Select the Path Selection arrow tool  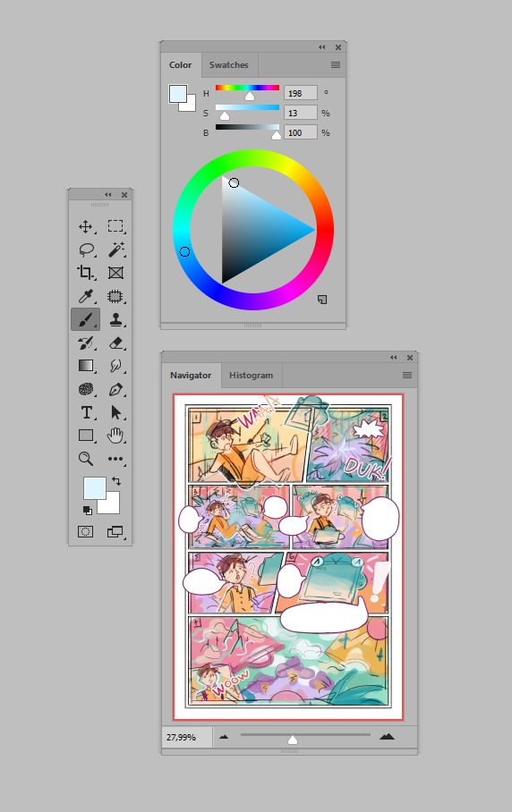point(115,412)
